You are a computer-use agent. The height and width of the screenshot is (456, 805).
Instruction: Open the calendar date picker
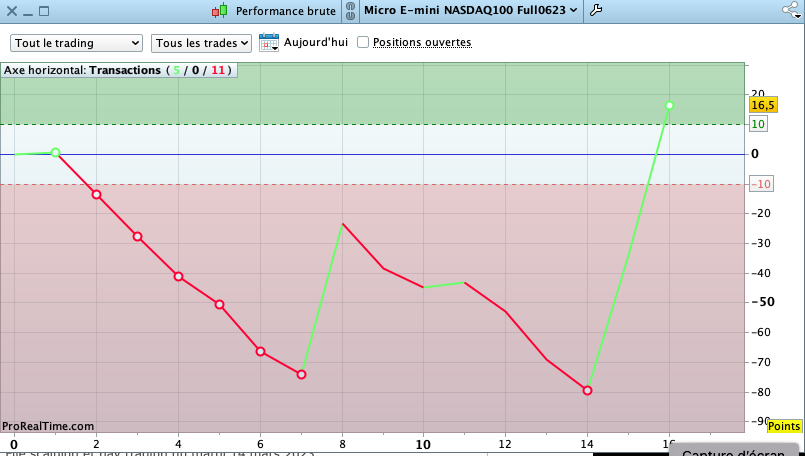[269, 42]
